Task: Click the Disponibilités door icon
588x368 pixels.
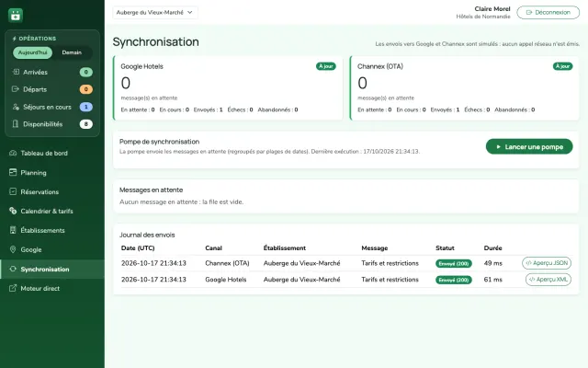Action: 16,124
